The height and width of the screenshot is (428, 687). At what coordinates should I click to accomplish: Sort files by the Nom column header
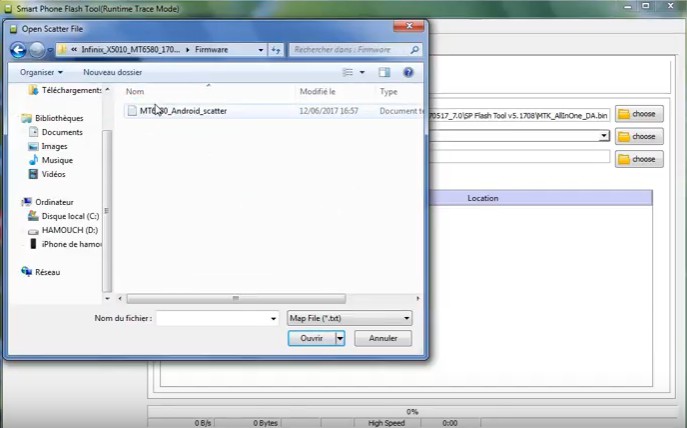(135, 92)
